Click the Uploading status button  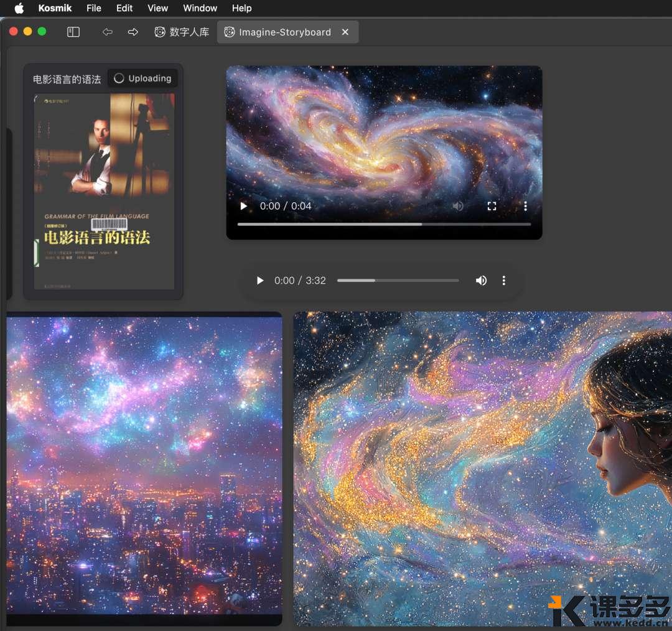[142, 78]
